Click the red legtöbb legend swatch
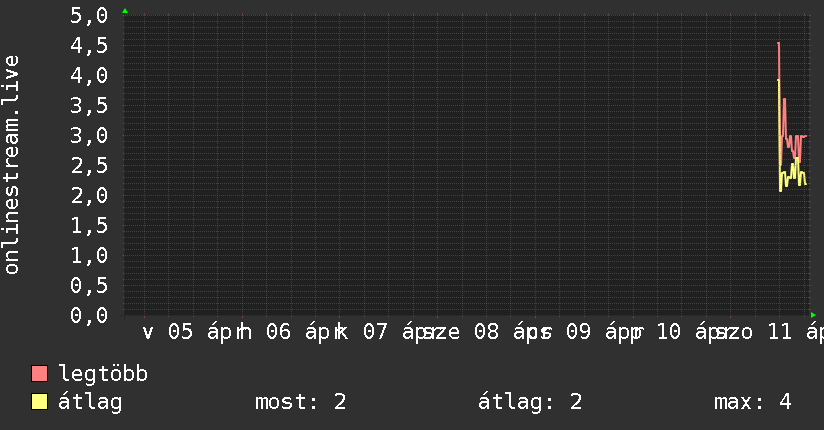Screen dimensions: 824x430 40,374
